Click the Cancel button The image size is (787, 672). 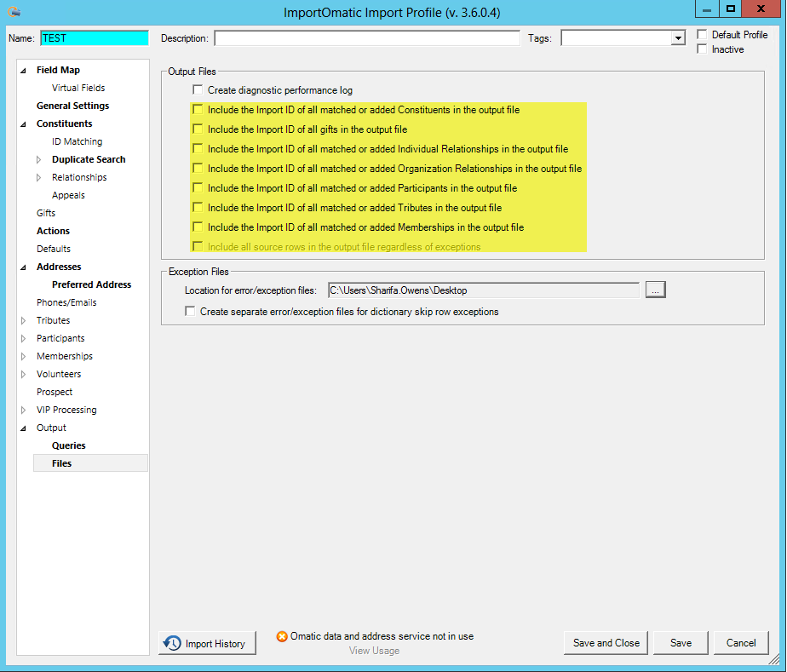pyautogui.click(x=741, y=643)
